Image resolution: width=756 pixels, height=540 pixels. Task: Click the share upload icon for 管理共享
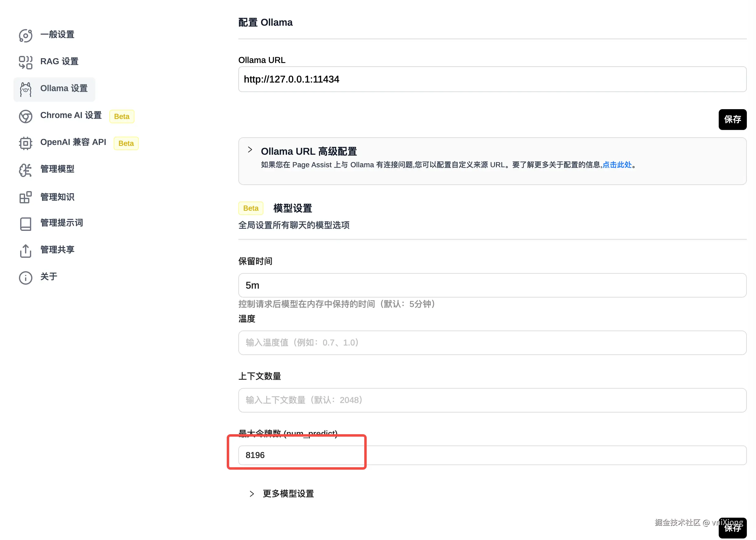[x=26, y=251]
